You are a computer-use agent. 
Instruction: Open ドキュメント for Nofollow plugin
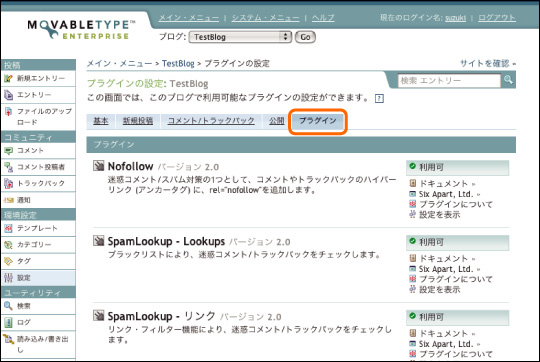[x=443, y=184]
